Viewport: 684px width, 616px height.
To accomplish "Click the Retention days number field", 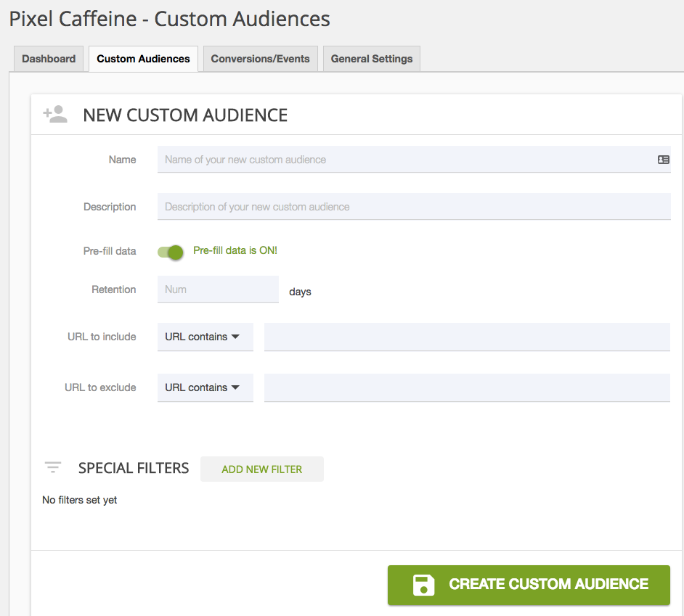I will click(218, 289).
